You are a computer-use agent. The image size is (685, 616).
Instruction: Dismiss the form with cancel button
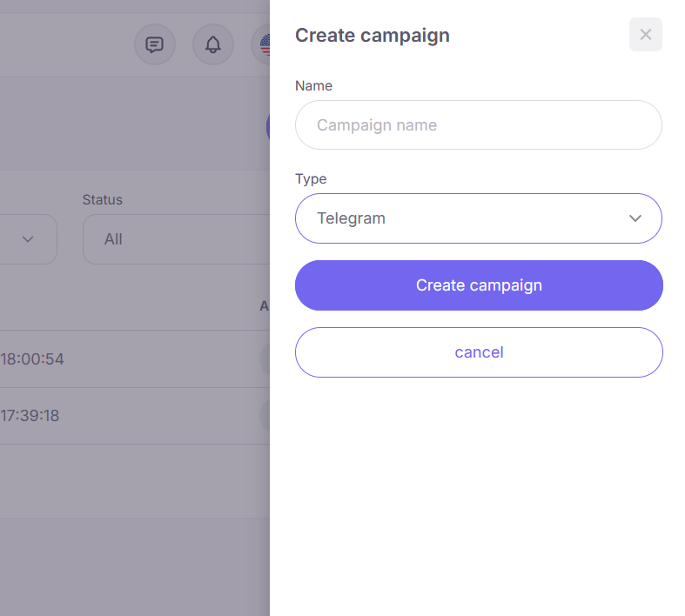[479, 352]
